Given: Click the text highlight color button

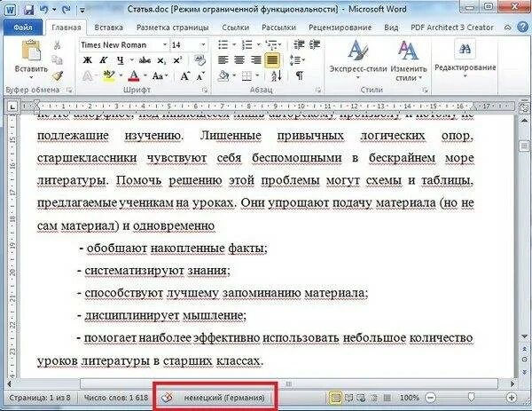Looking at the screenshot, I should coord(109,75).
